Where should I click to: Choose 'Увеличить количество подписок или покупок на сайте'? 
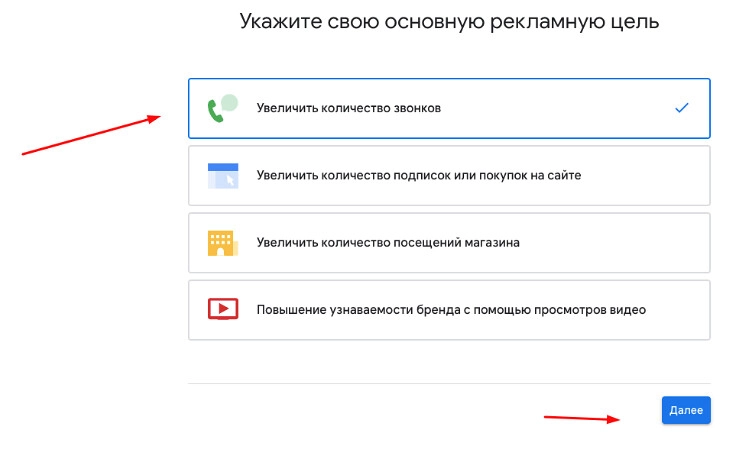418,175
